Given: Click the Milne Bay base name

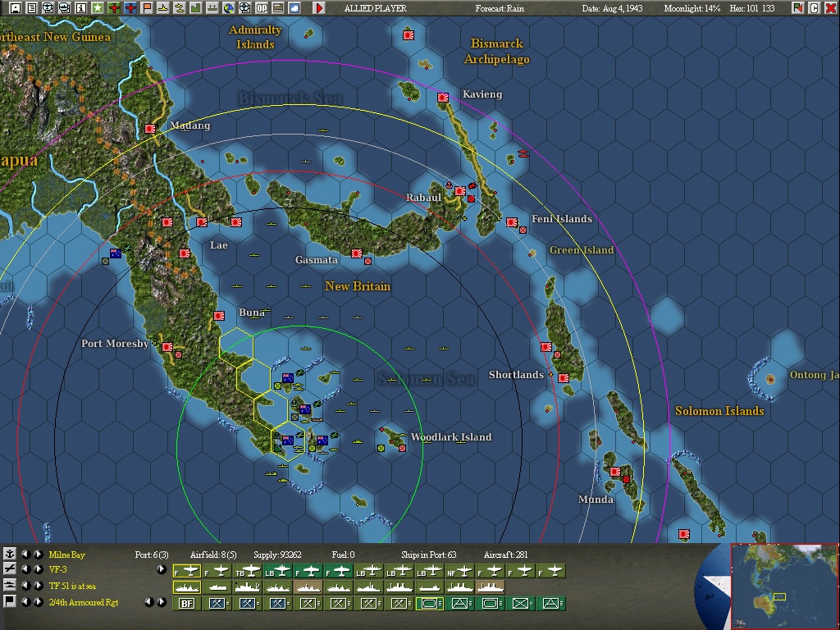Looking at the screenshot, I should [67, 555].
